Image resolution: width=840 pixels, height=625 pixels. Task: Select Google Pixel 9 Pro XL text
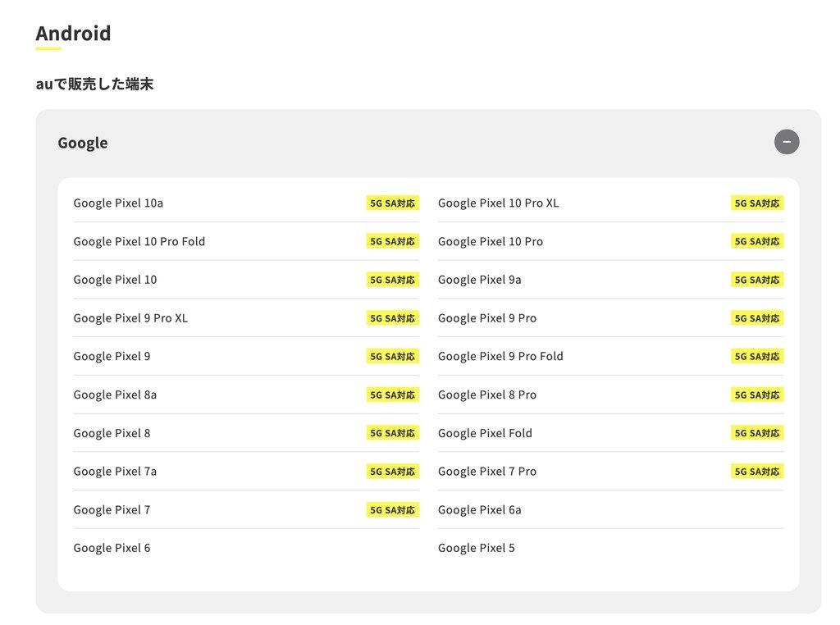click(130, 318)
